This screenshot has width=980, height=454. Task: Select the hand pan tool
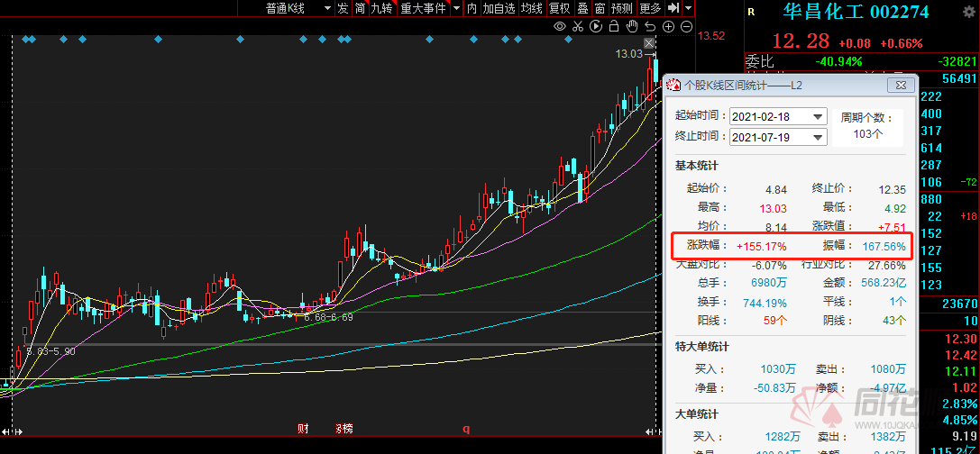632,26
